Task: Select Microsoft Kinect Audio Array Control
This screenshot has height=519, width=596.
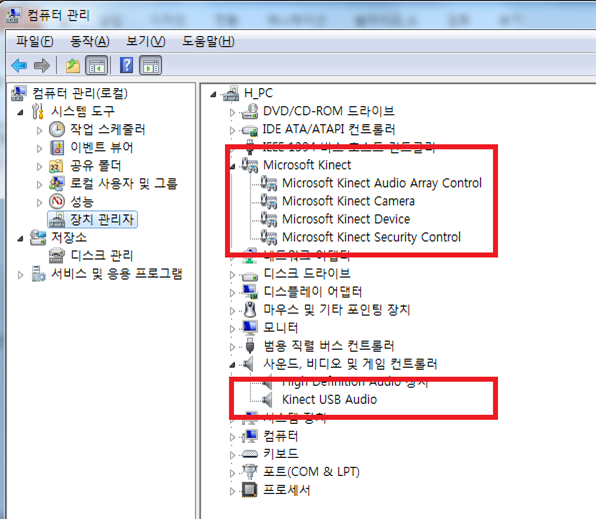Action: tap(382, 183)
